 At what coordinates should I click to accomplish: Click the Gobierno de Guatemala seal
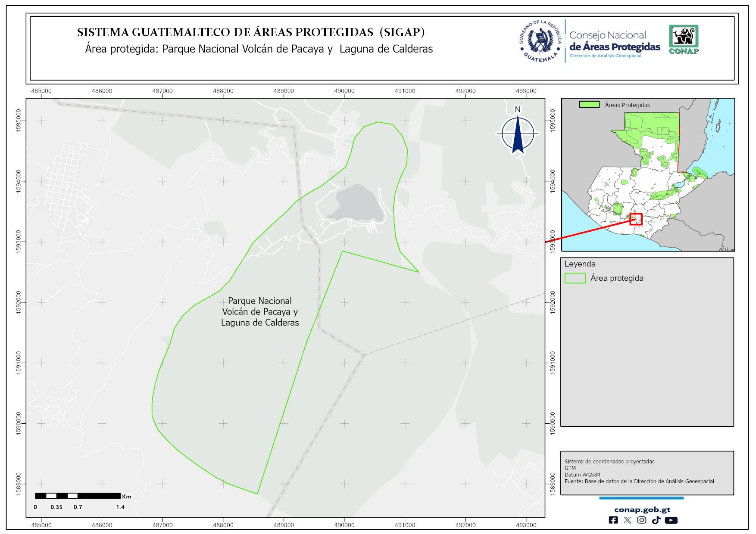click(x=540, y=41)
